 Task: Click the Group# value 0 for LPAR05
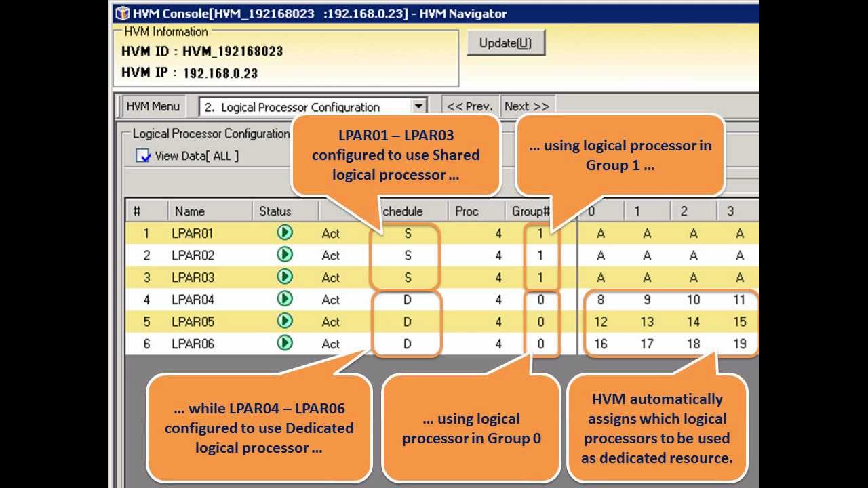(x=540, y=321)
